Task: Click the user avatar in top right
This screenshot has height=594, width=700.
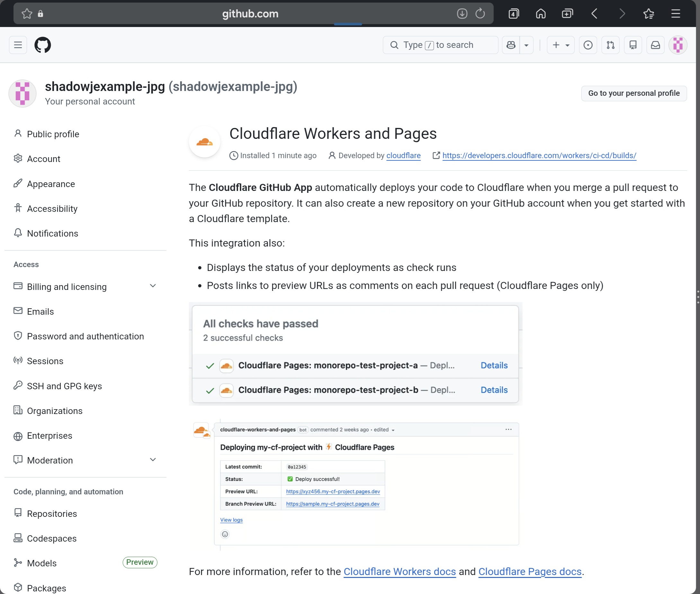Action: [678, 45]
